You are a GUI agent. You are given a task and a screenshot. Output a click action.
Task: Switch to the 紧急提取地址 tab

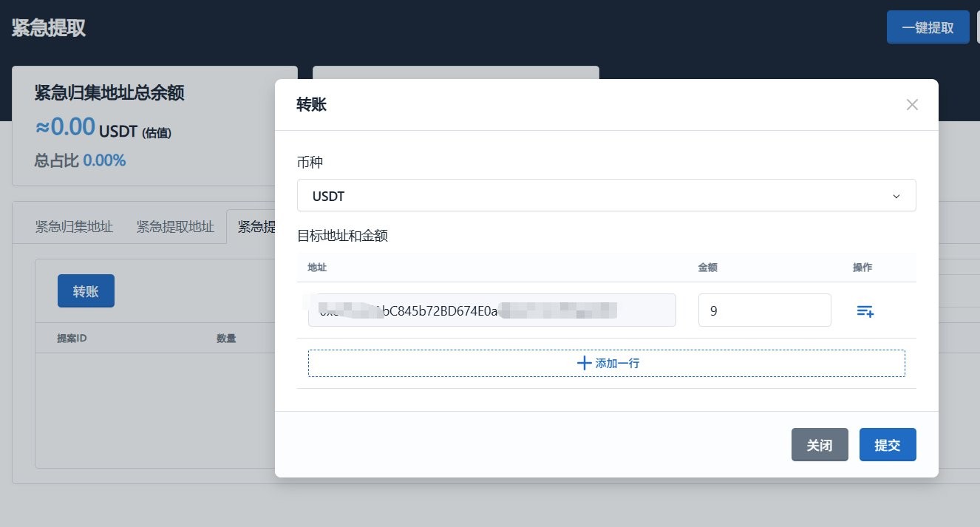[x=175, y=227]
